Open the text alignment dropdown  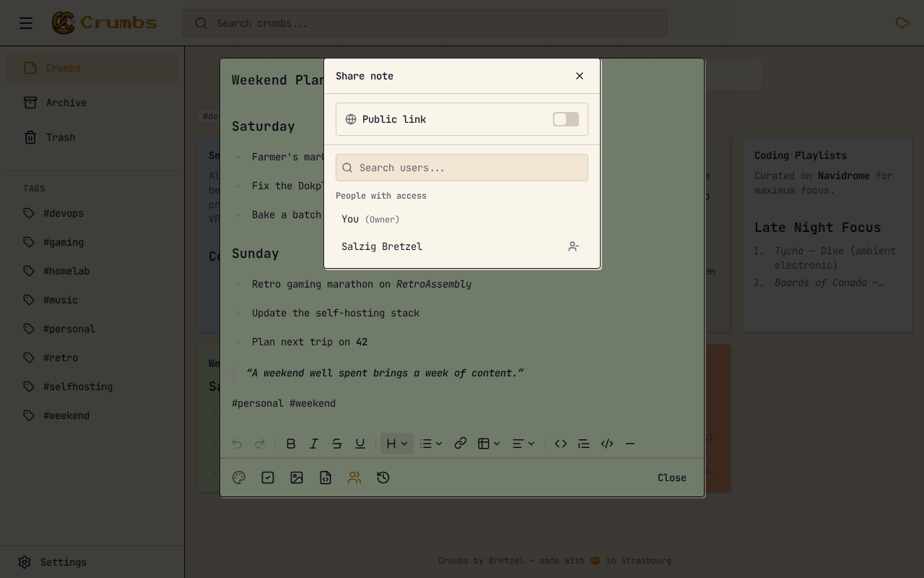pyautogui.click(x=523, y=444)
